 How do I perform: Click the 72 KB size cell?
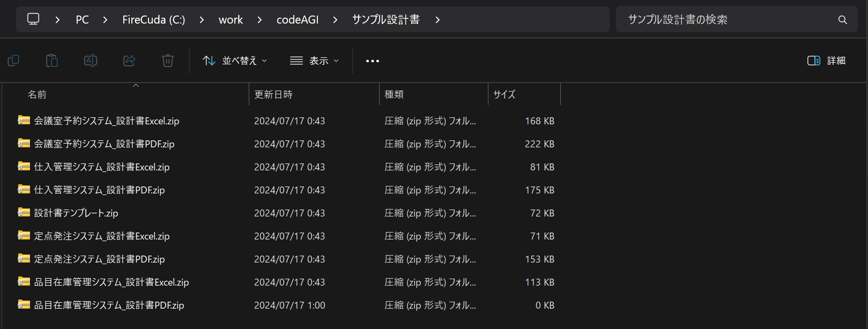[542, 213]
